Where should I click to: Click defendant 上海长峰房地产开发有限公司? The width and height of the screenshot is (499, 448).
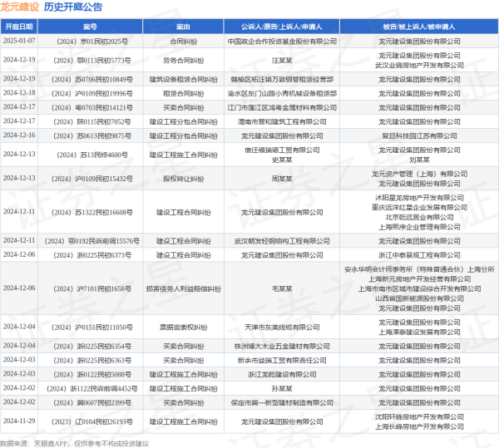click(419, 426)
